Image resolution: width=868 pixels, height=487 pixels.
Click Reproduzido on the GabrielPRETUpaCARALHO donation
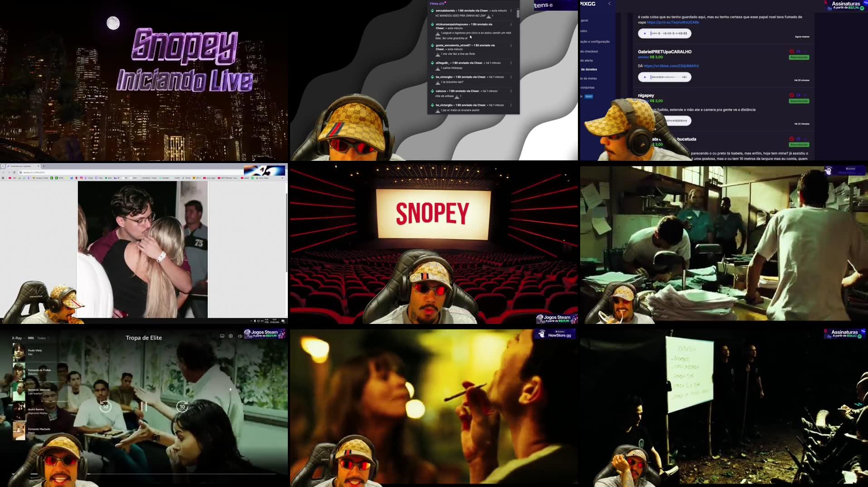[799, 58]
